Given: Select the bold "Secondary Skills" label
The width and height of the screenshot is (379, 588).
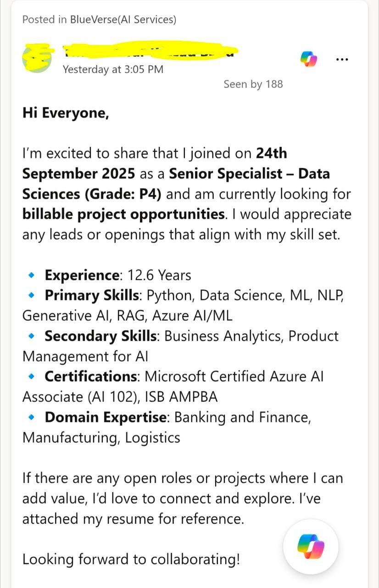Looking at the screenshot, I should click(100, 336).
